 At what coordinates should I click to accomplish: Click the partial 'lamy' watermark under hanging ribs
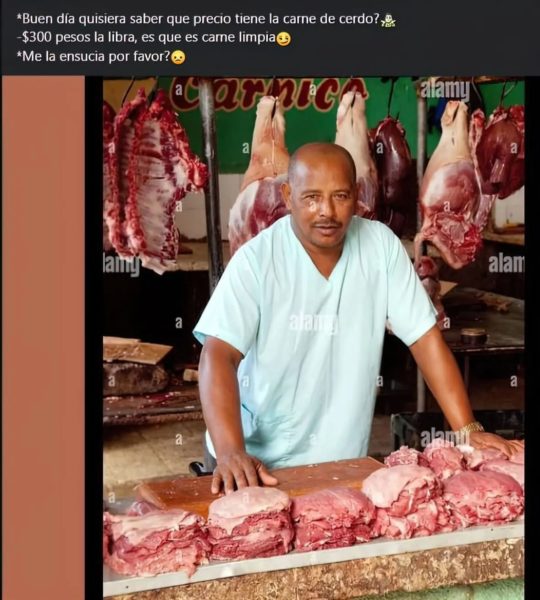coord(122,265)
